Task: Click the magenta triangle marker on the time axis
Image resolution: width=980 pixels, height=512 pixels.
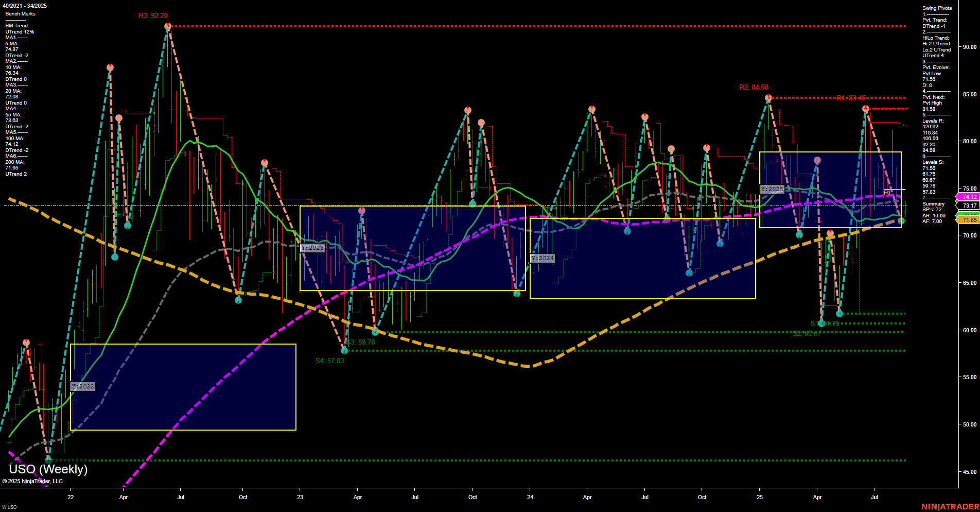Action: [x=46, y=486]
